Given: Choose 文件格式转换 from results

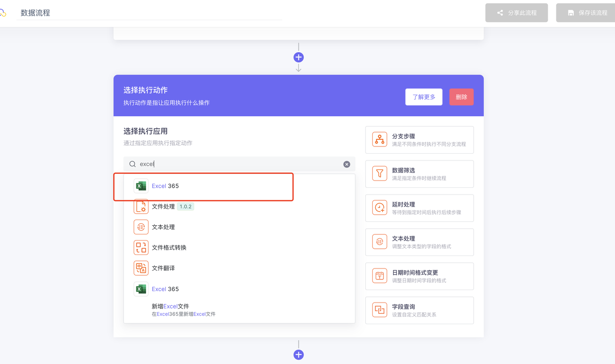Looking at the screenshot, I should point(239,248).
